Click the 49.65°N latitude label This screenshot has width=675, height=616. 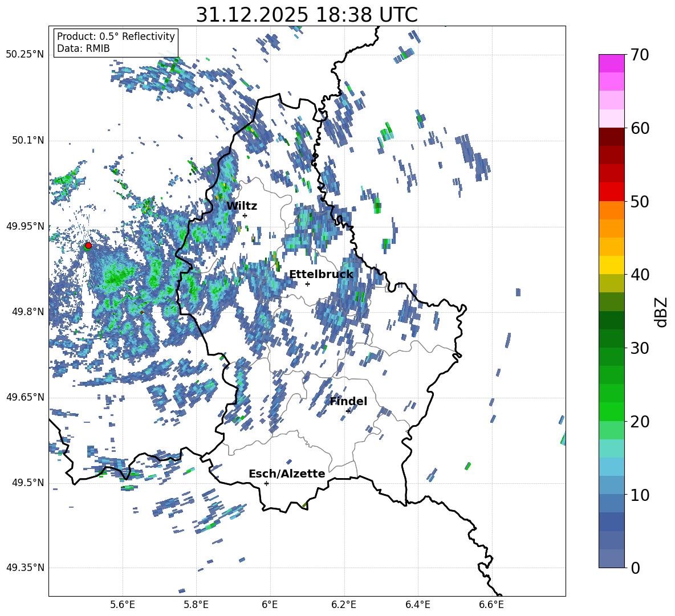tap(25, 397)
